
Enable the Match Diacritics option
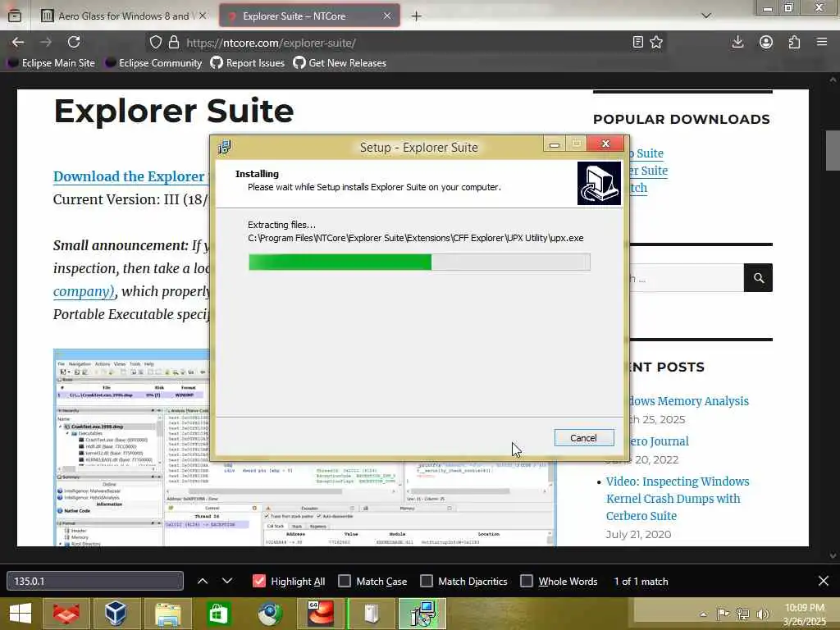pyautogui.click(x=427, y=582)
